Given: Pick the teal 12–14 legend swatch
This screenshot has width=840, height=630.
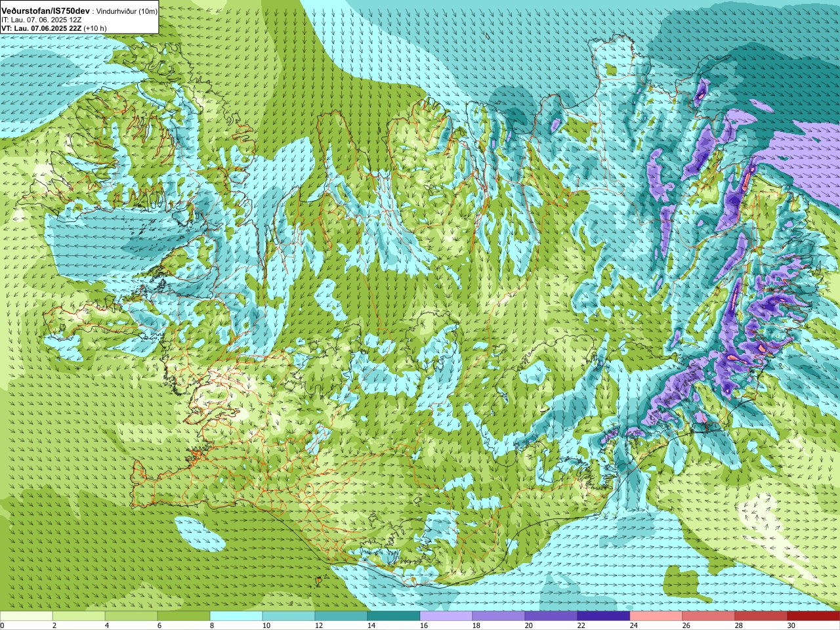Looking at the screenshot, I should point(341,616).
